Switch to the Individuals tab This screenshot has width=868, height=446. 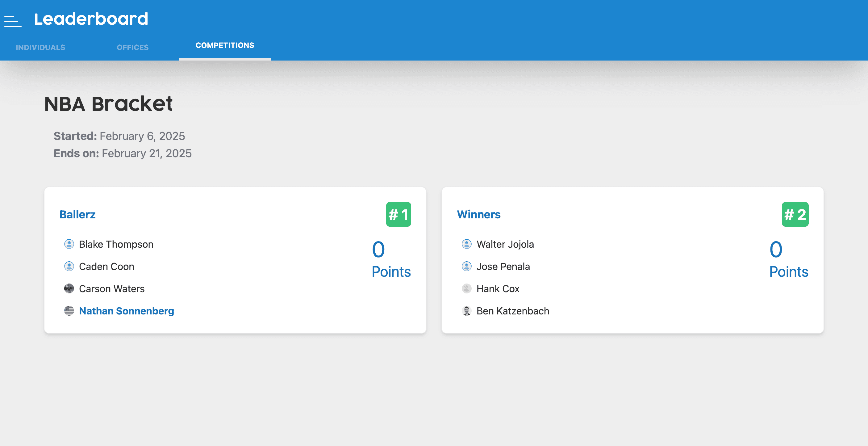tap(40, 48)
